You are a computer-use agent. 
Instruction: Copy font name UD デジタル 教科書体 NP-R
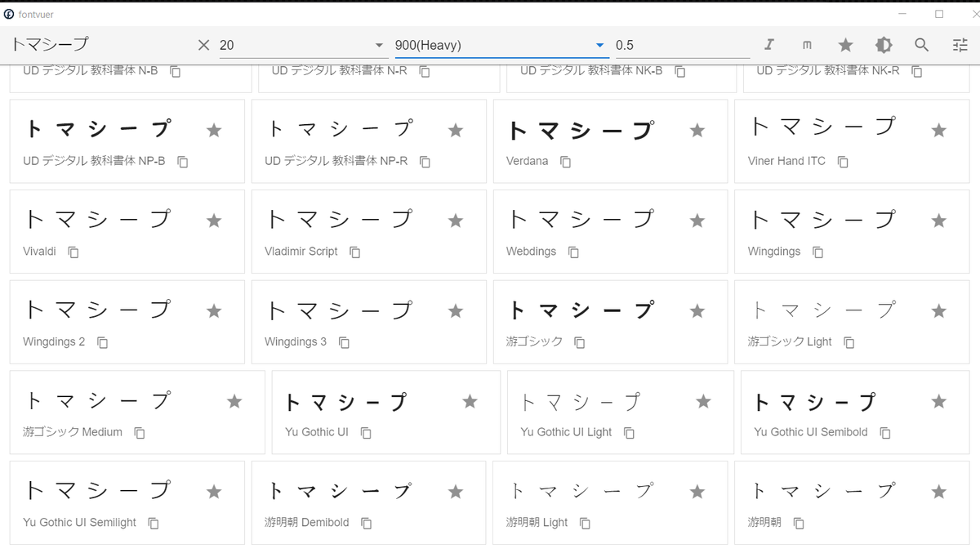425,162
